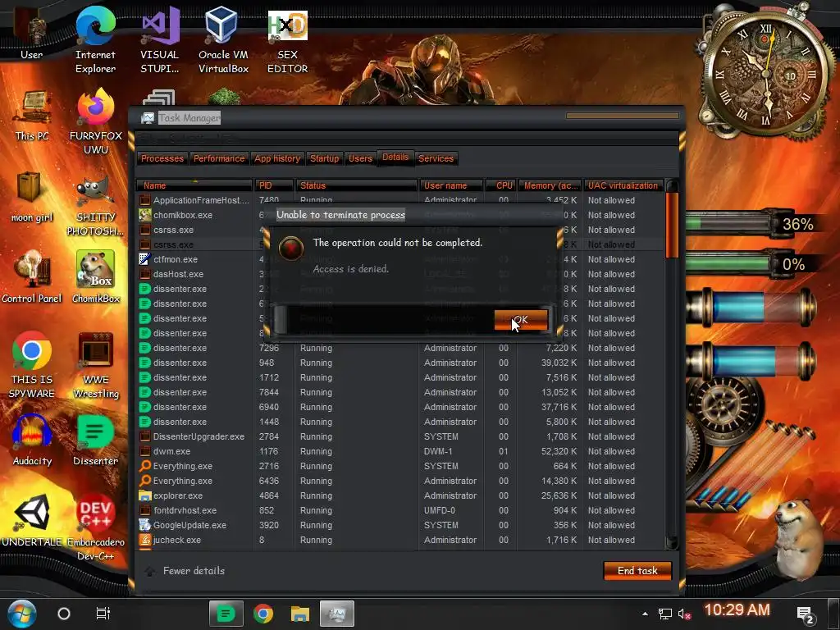The width and height of the screenshot is (840, 630).
Task: Select the fontdrvhost.exe process row
Action: [400, 510]
